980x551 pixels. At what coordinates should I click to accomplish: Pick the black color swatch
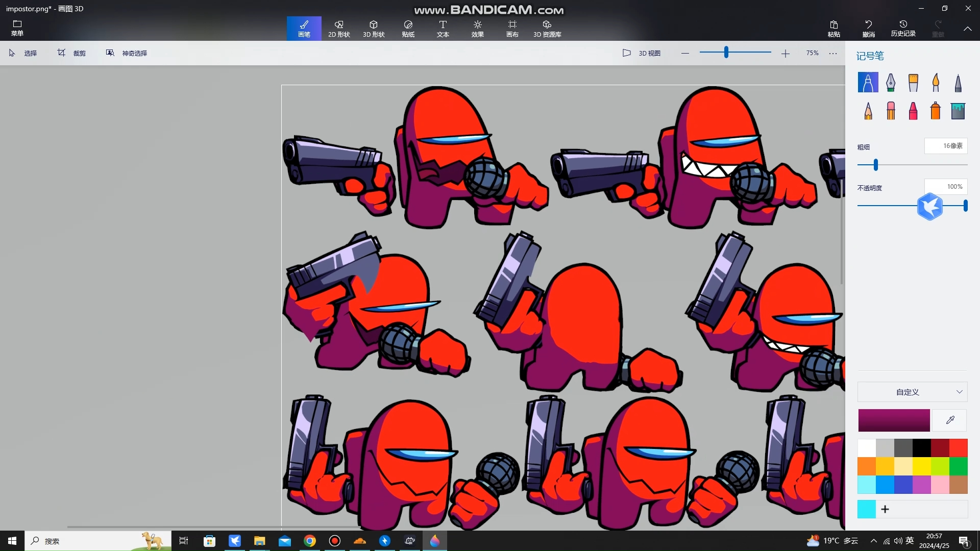[922, 448]
